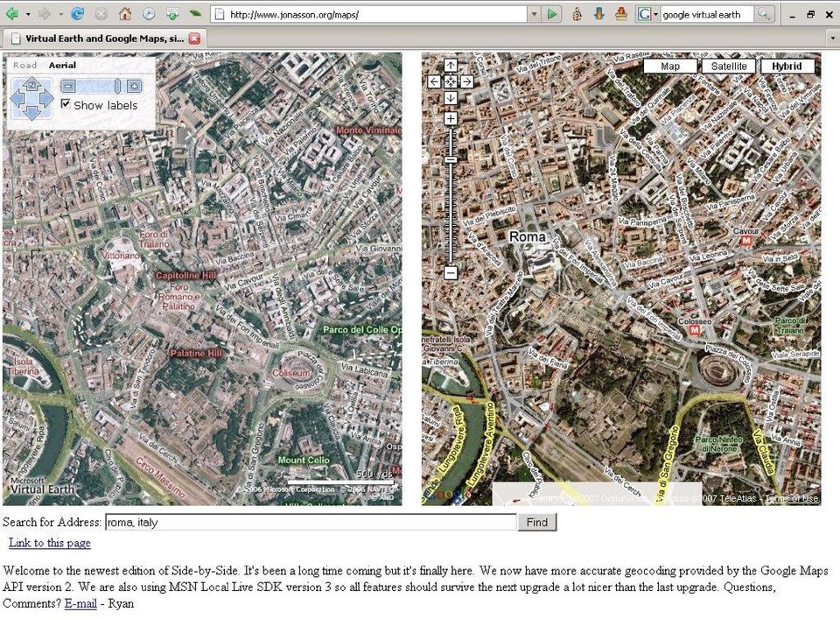Click the green Go arrow button
Screen dimensions: 840x619
552,15
